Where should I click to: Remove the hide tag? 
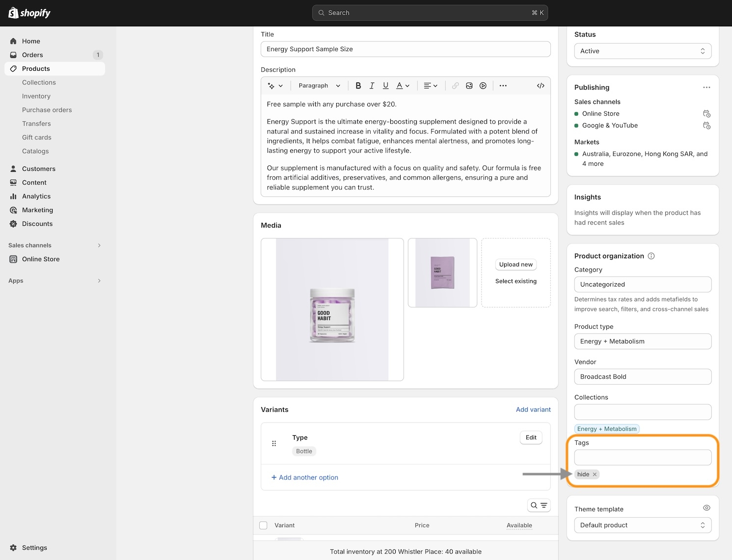(595, 474)
